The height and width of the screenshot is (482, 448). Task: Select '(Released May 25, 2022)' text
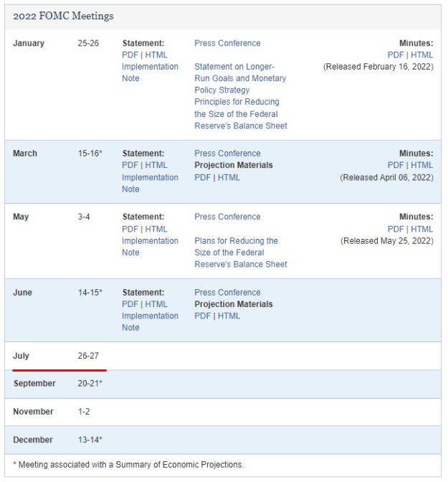click(387, 241)
